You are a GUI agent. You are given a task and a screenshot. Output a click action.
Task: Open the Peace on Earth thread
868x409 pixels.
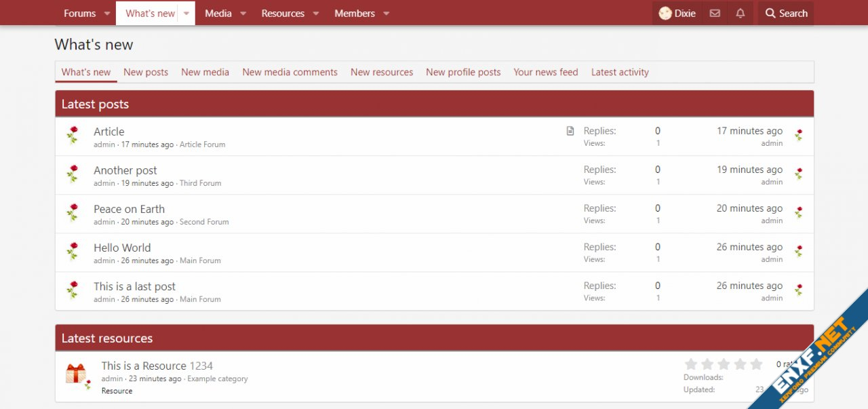point(129,209)
